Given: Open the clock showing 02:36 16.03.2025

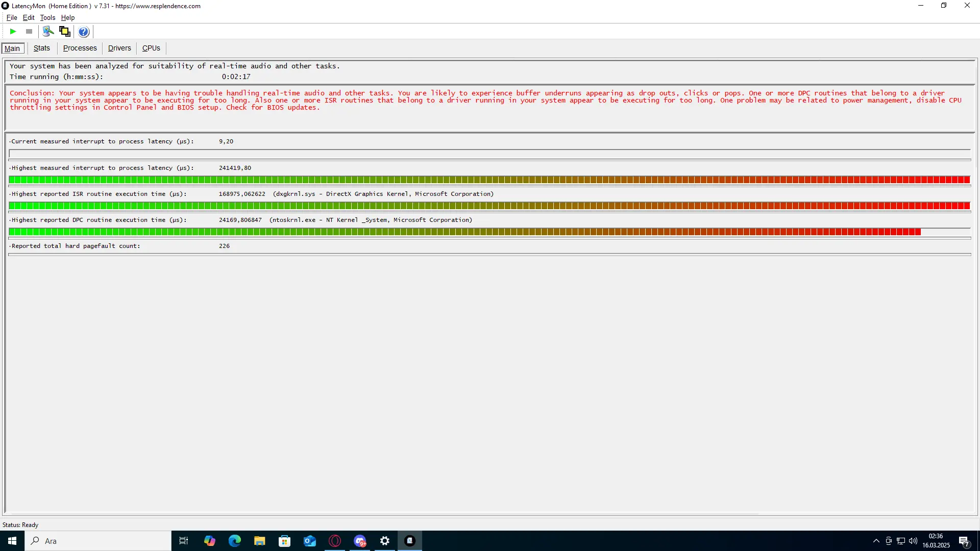Looking at the screenshot, I should pyautogui.click(x=936, y=541).
